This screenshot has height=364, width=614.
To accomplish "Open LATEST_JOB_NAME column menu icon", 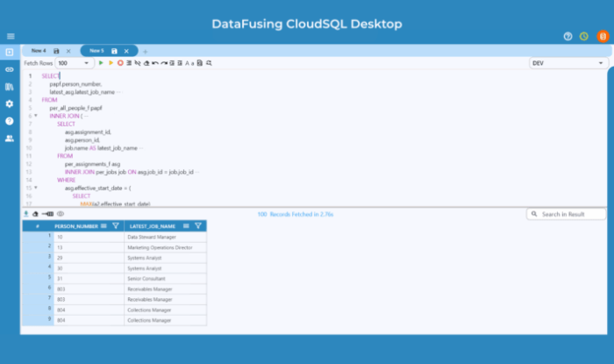I will 186,225.
